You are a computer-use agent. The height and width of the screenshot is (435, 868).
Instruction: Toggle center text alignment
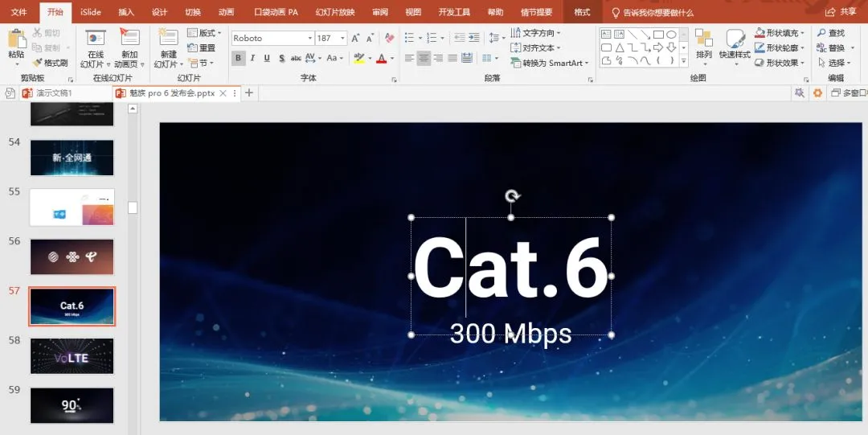(x=424, y=58)
